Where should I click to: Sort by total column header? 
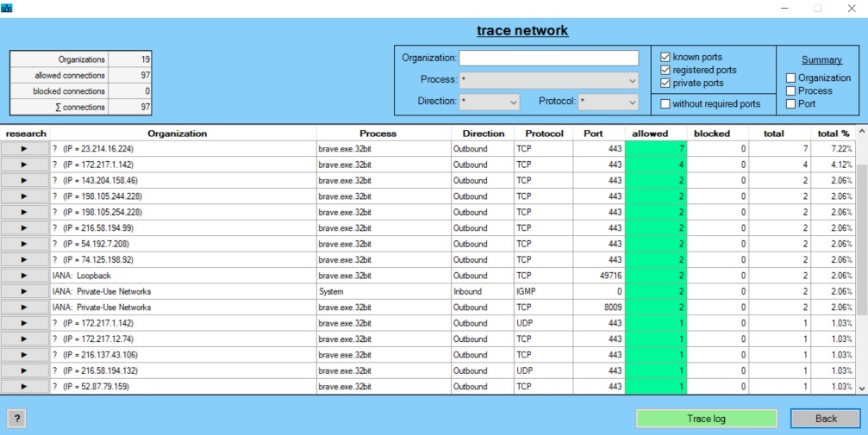[773, 134]
